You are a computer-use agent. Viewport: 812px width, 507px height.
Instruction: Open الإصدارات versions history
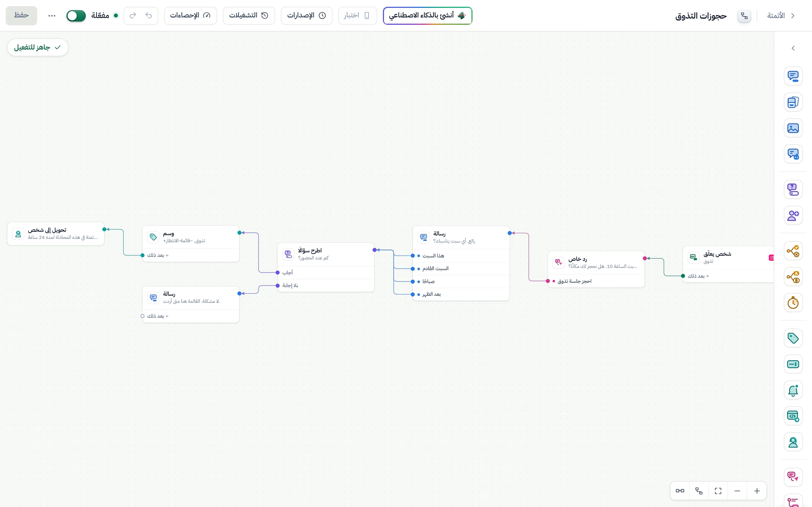pyautogui.click(x=306, y=15)
